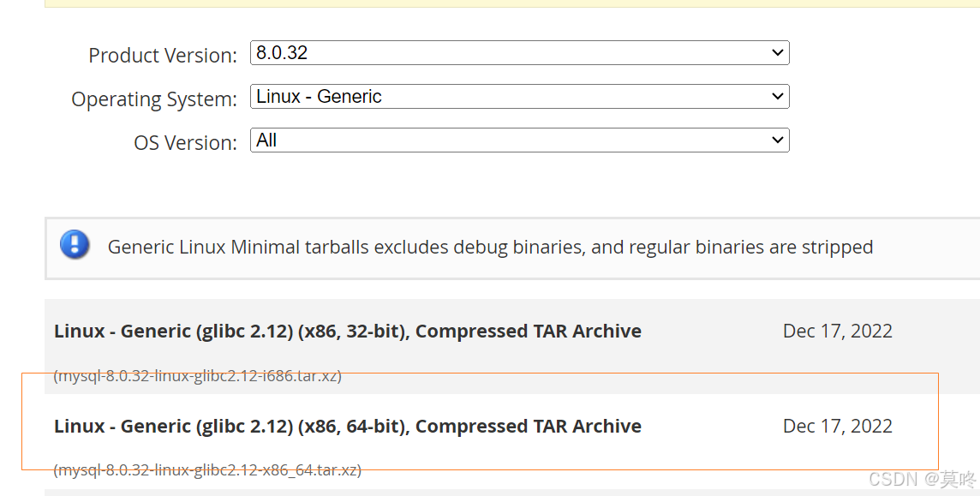The image size is (980, 496).
Task: Click the x86_64.tar.xz file name
Action: tap(207, 470)
